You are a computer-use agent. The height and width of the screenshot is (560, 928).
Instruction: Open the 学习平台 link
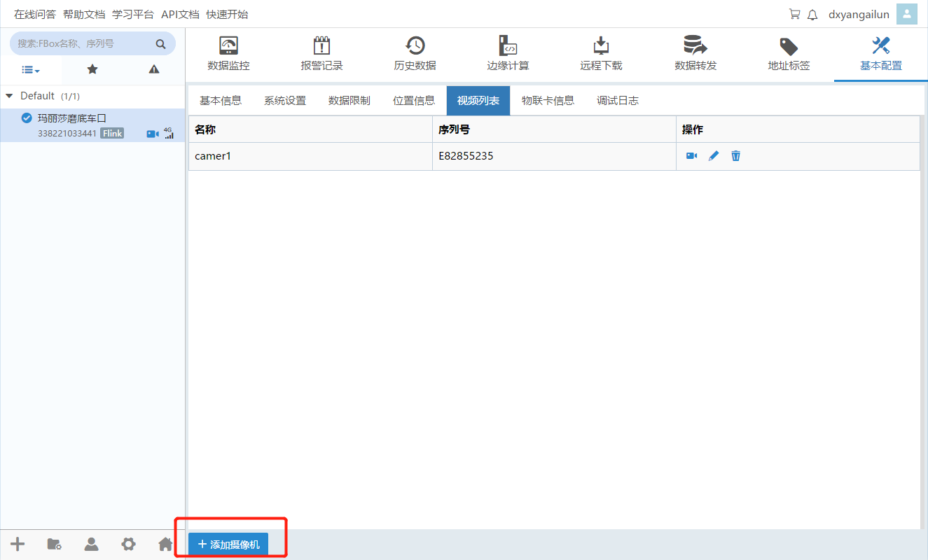click(133, 14)
